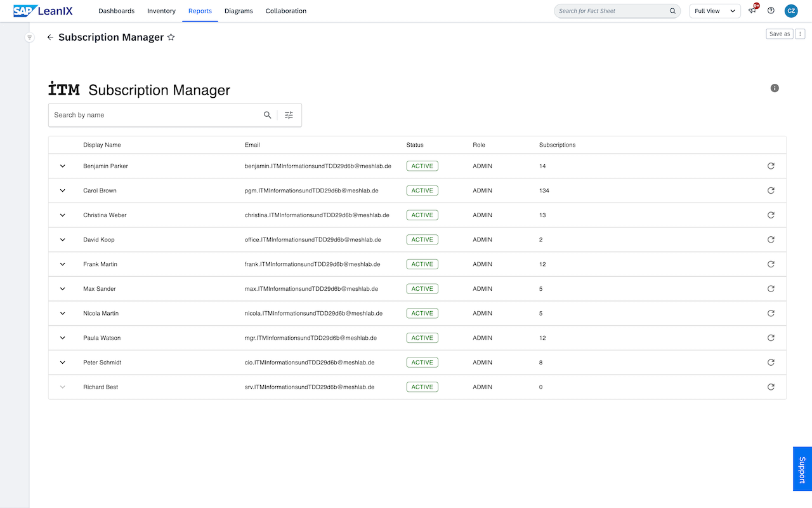Click Christina Weber's email address
Screen dimensions: 812x508
point(317,215)
